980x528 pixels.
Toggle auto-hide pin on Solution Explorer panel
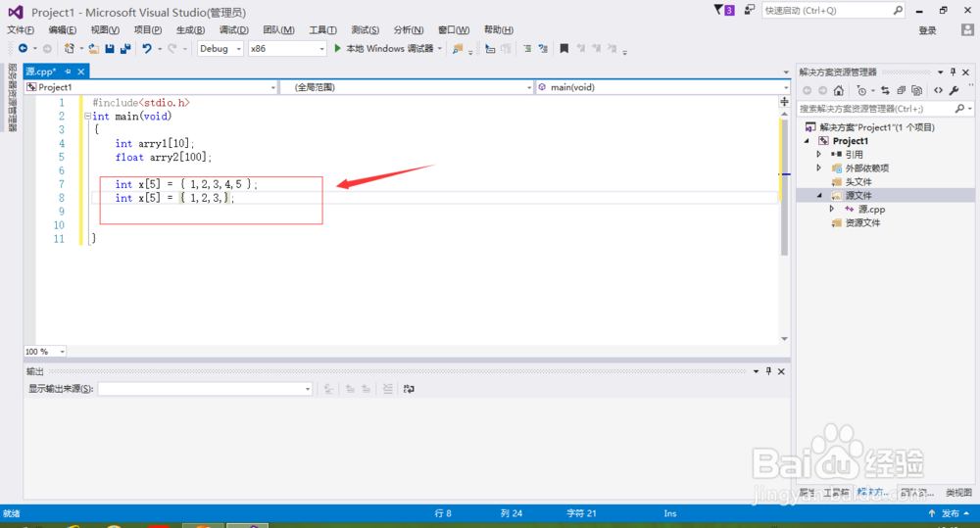tap(954, 72)
